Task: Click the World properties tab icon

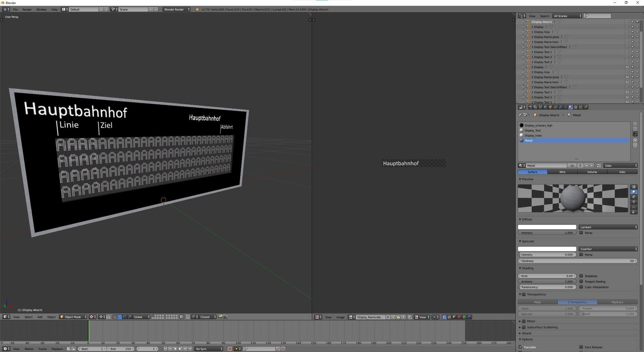Action: coord(545,107)
